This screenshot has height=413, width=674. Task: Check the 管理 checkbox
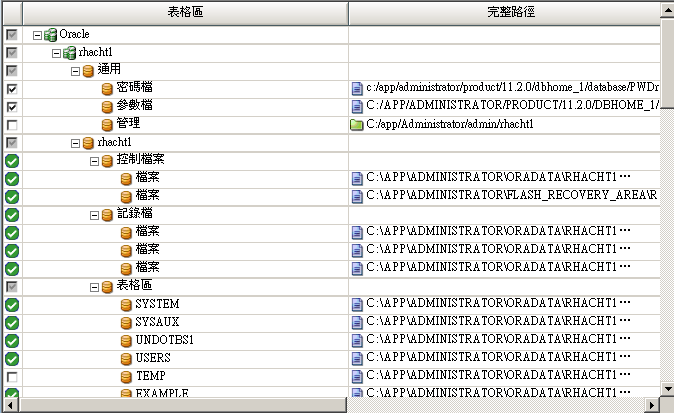tap(12, 125)
